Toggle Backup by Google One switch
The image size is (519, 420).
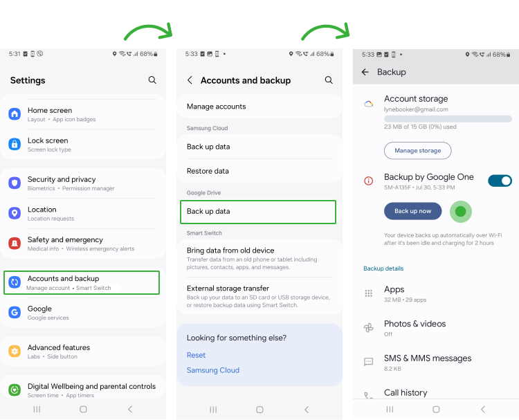tap(500, 181)
